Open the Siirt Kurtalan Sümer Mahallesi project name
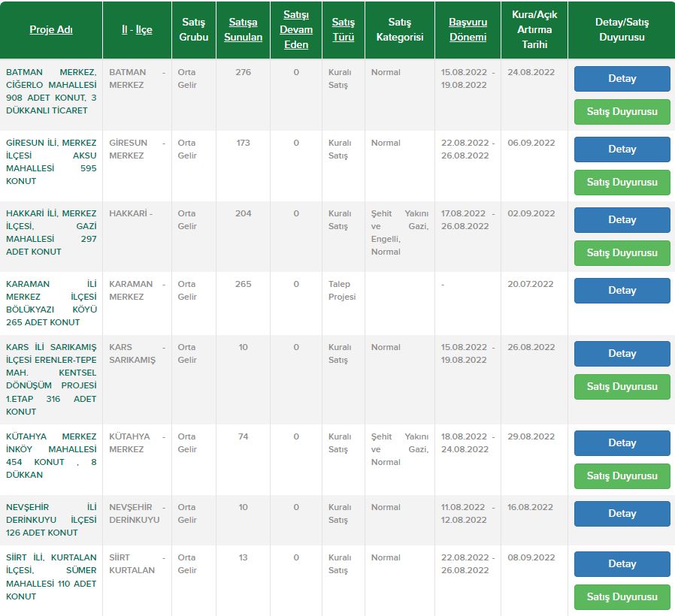The image size is (675, 616). pyautogui.click(x=51, y=576)
